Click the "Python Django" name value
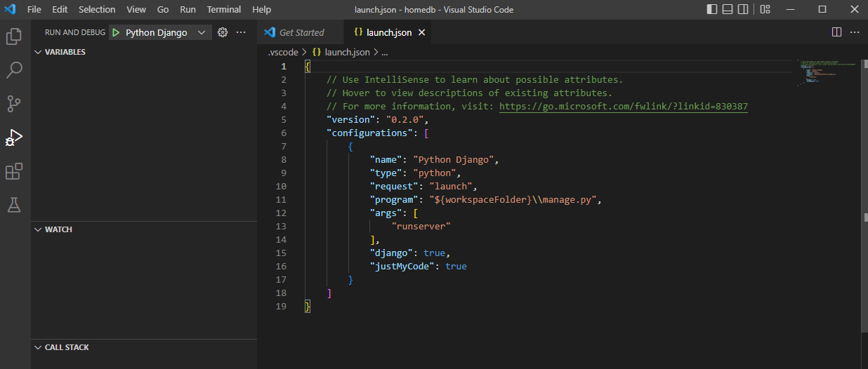This screenshot has height=369, width=868. (x=453, y=160)
